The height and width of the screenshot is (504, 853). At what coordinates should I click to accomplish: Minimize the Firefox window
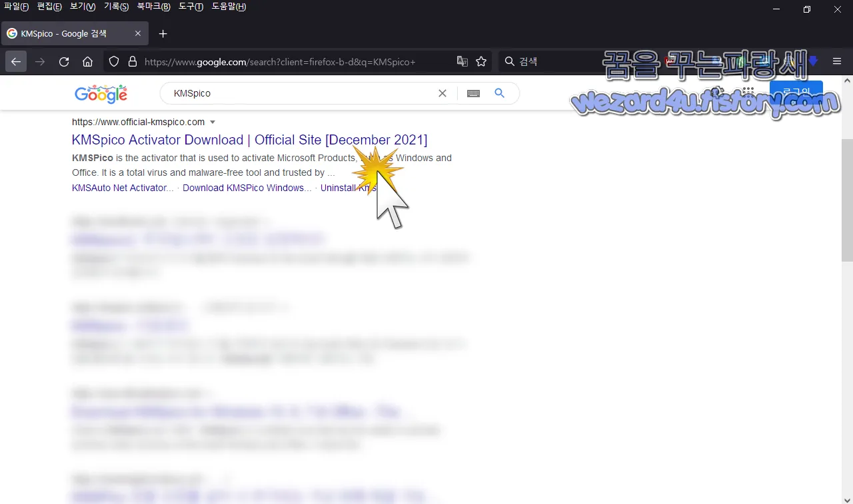(x=776, y=9)
